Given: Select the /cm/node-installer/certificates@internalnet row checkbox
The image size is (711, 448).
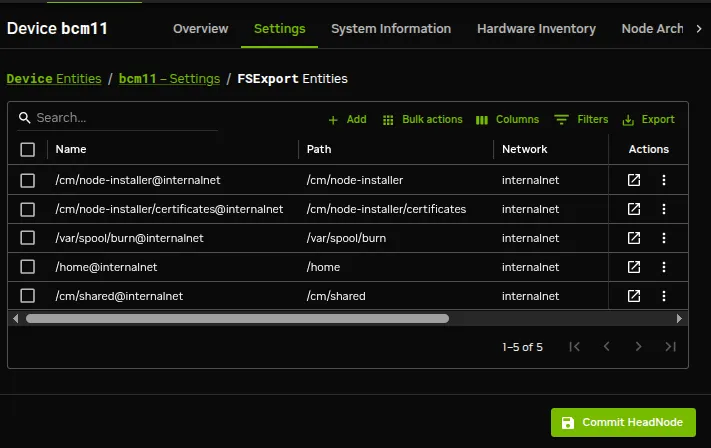Looking at the screenshot, I should click(28, 209).
